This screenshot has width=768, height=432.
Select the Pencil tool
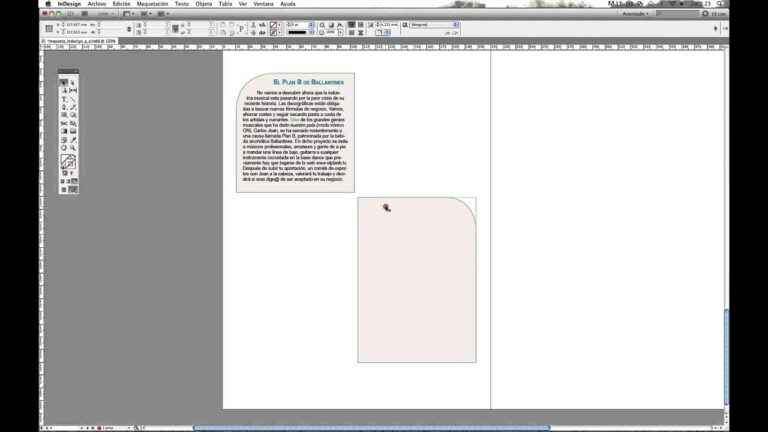(73, 107)
